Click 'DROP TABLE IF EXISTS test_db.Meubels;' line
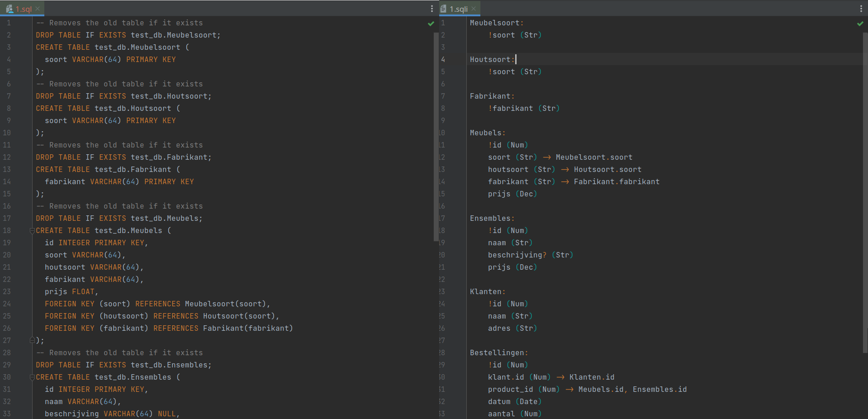 tap(119, 218)
